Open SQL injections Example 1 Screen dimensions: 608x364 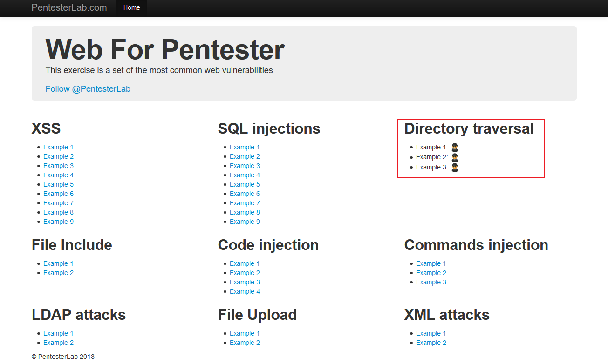click(x=245, y=147)
